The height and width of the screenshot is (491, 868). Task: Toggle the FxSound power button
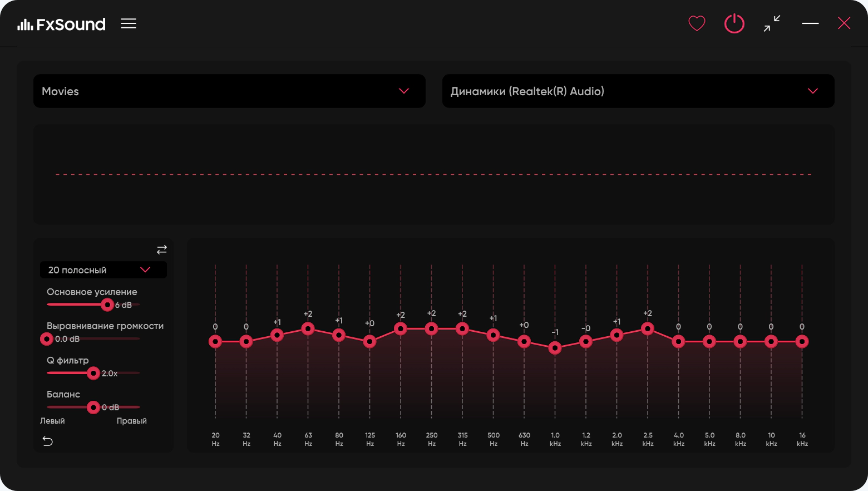point(734,23)
